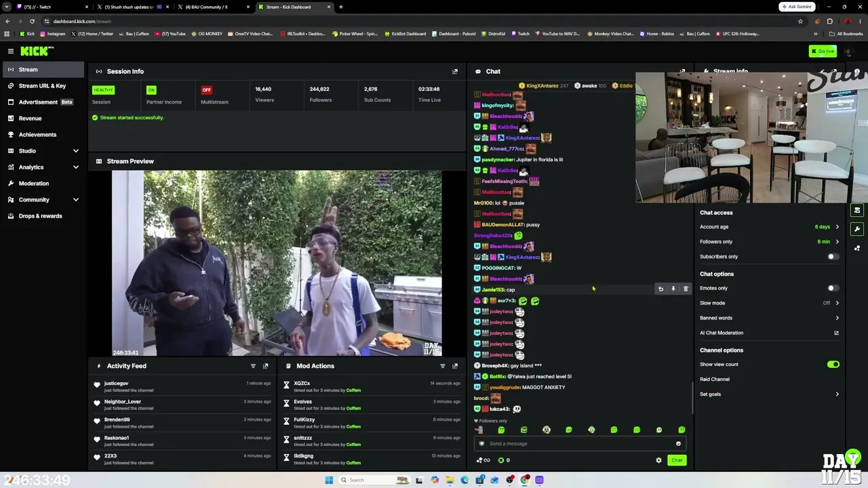Open Banned words list chevron
The width and height of the screenshot is (868, 488).
pyautogui.click(x=837, y=318)
